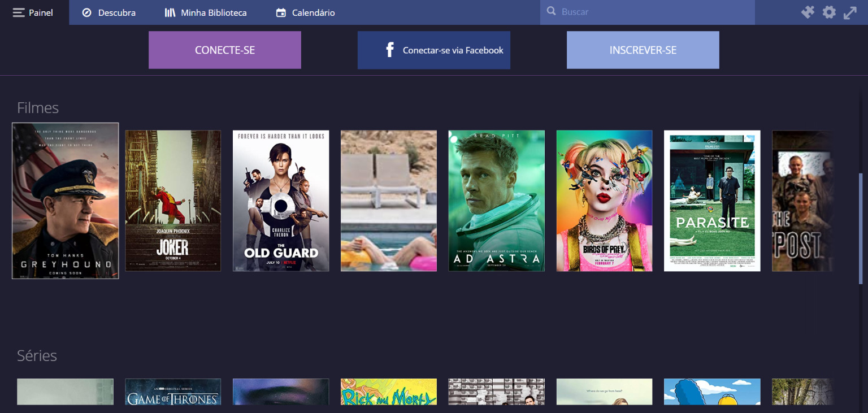Go to the Descubra tab
Image resolution: width=868 pixels, height=413 pixels.
click(x=109, y=12)
